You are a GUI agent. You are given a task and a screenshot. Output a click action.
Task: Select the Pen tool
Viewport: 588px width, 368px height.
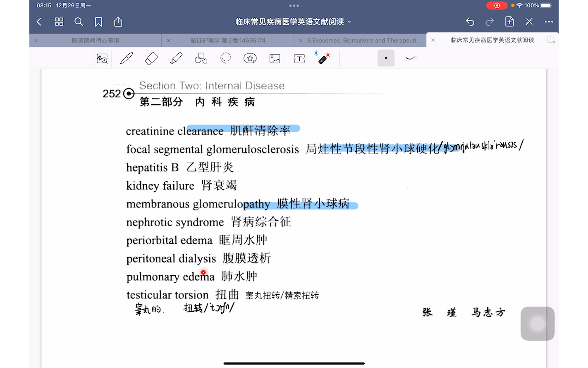click(127, 58)
